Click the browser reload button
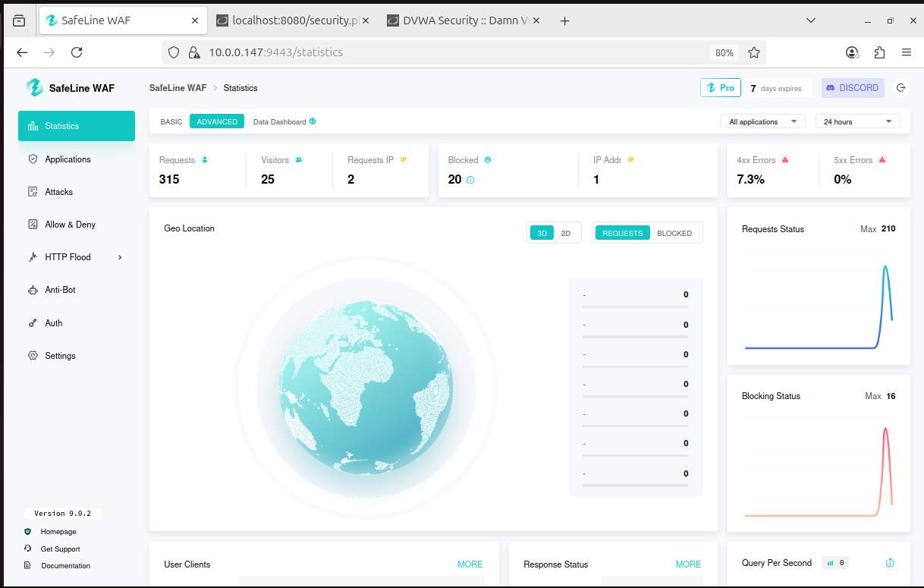This screenshot has height=588, width=924. [x=77, y=52]
